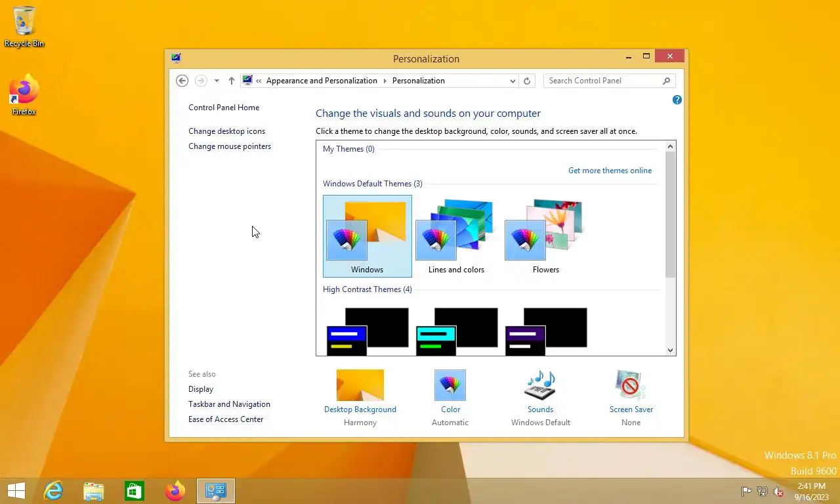Open the Windows Start button
This screenshot has width=840, height=504.
(16, 491)
